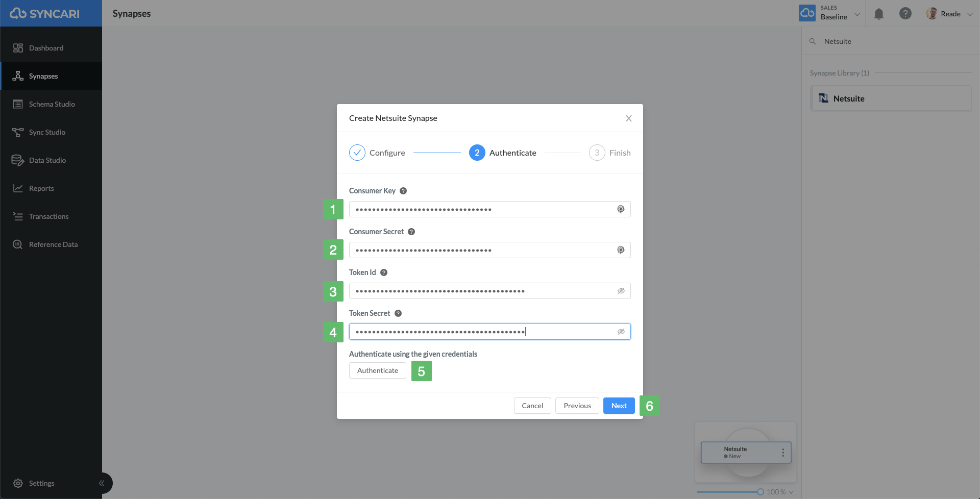
Task: Go to the Previous step
Action: [x=577, y=406]
